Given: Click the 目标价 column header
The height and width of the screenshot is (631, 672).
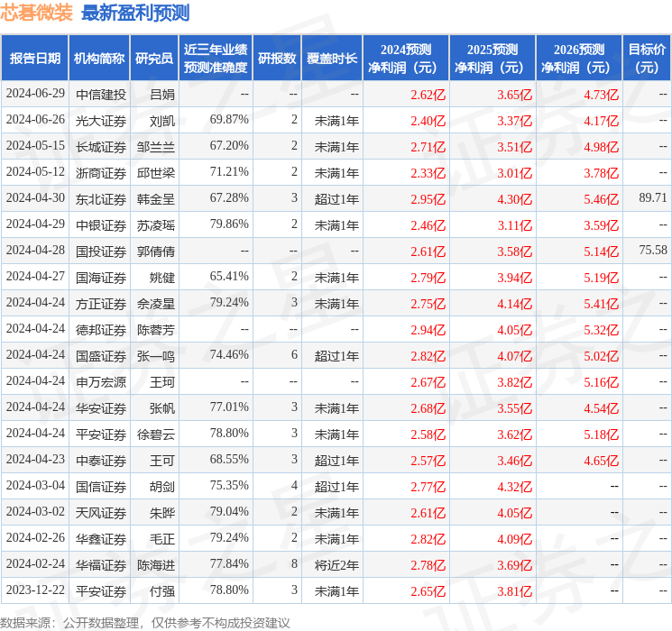Looking at the screenshot, I should coord(647,59).
